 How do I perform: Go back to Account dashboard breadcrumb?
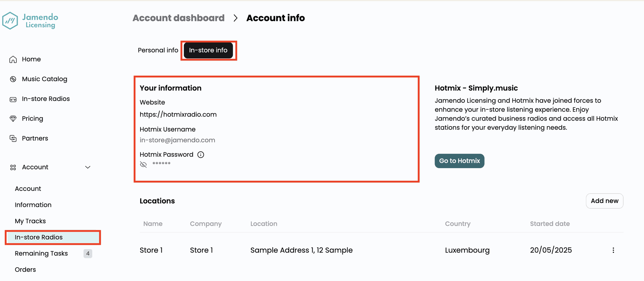coord(178,18)
